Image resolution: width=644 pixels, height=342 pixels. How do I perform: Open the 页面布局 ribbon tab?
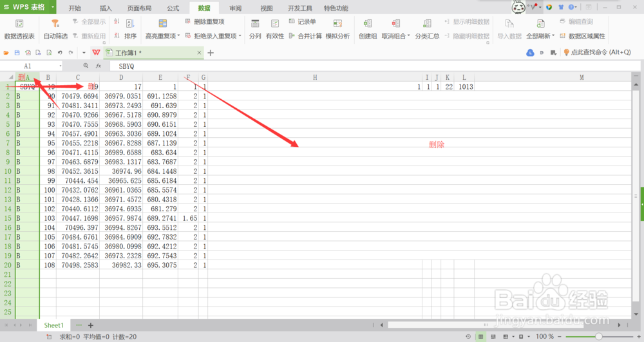[139, 8]
